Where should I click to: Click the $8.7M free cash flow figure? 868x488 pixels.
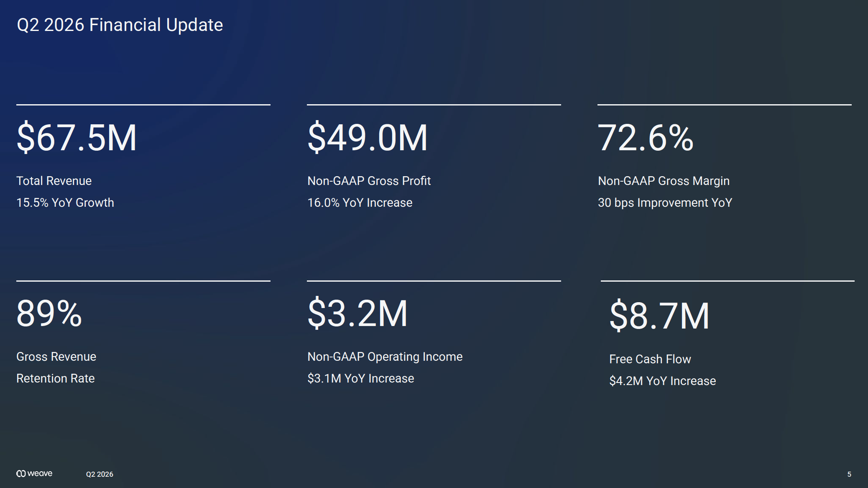click(659, 316)
